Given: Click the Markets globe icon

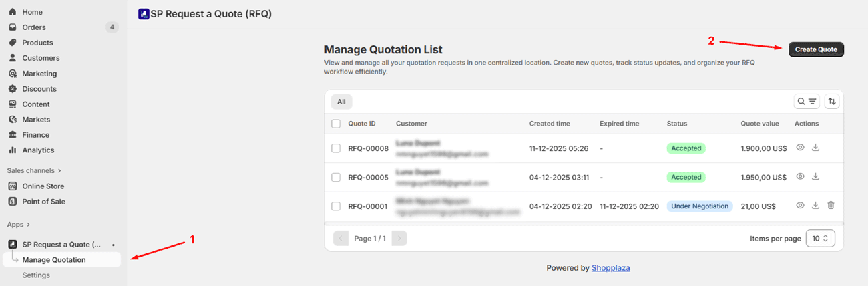Looking at the screenshot, I should click(x=12, y=120).
